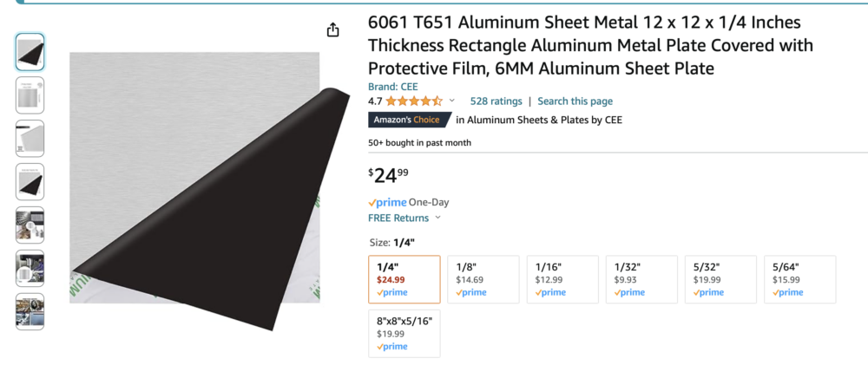The image size is (868, 365).
Task: Show the last thumbnail in the image list
Action: pos(30,311)
